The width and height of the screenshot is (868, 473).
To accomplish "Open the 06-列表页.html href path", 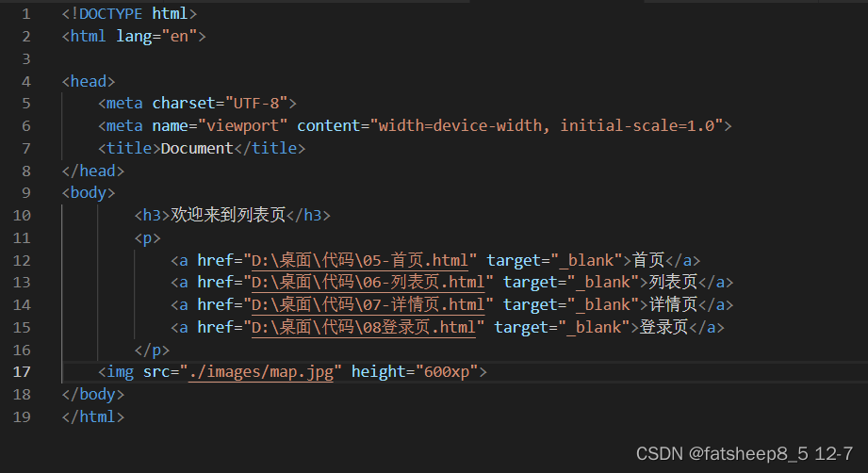I will [x=368, y=282].
